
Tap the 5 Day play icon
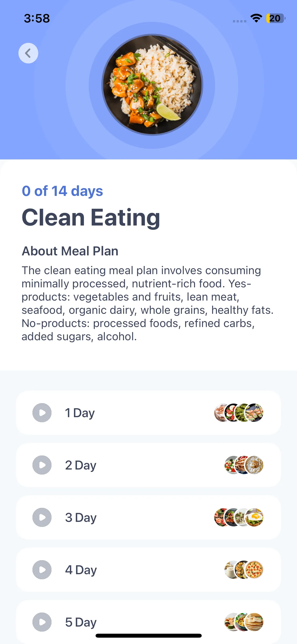pyautogui.click(x=42, y=622)
